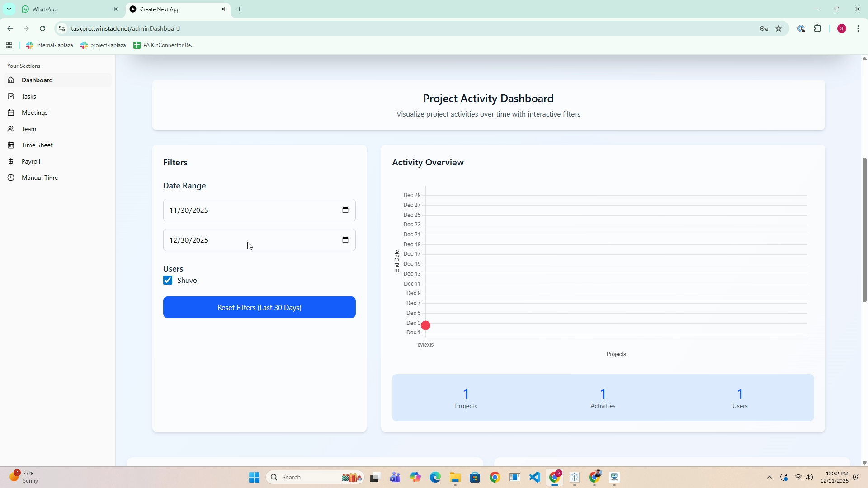Open the internal-laplaza bookmark
Viewport: 868px width, 488px height.
(50, 45)
